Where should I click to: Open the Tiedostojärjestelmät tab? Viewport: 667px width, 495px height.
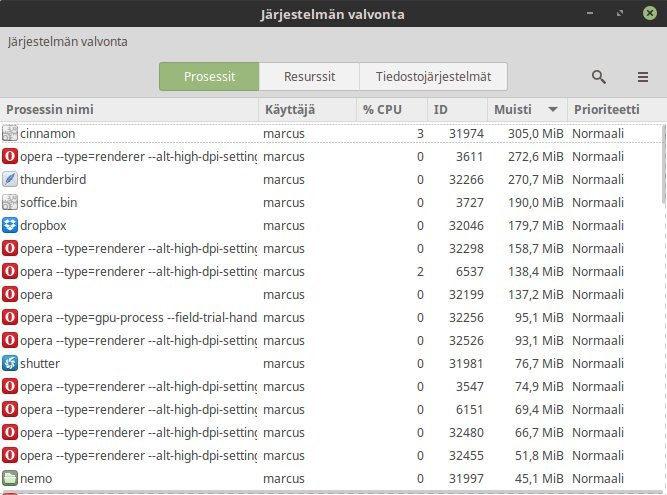pos(433,77)
